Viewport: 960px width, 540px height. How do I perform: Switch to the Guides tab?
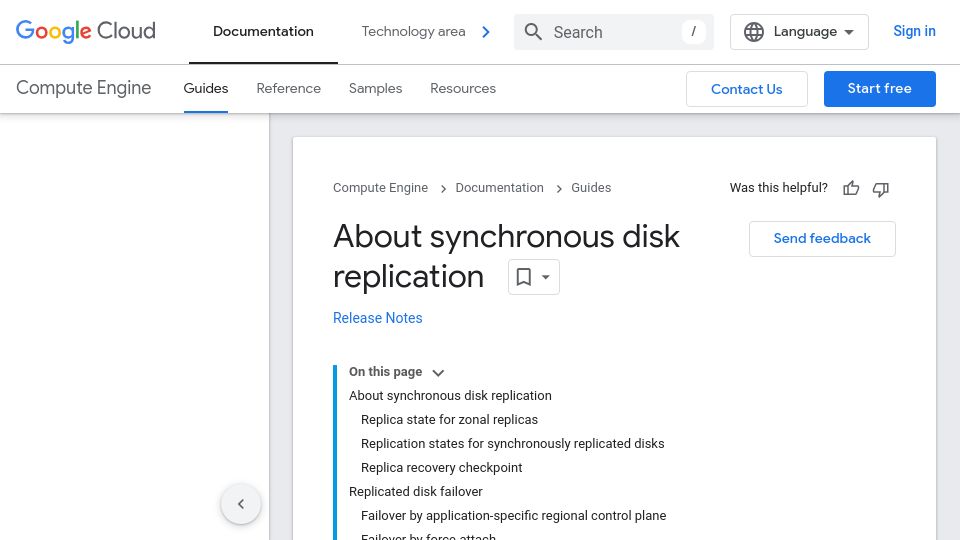206,89
